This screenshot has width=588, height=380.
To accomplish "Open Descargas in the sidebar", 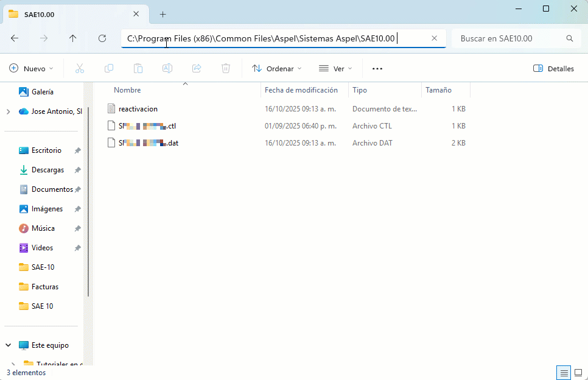I will [47, 170].
